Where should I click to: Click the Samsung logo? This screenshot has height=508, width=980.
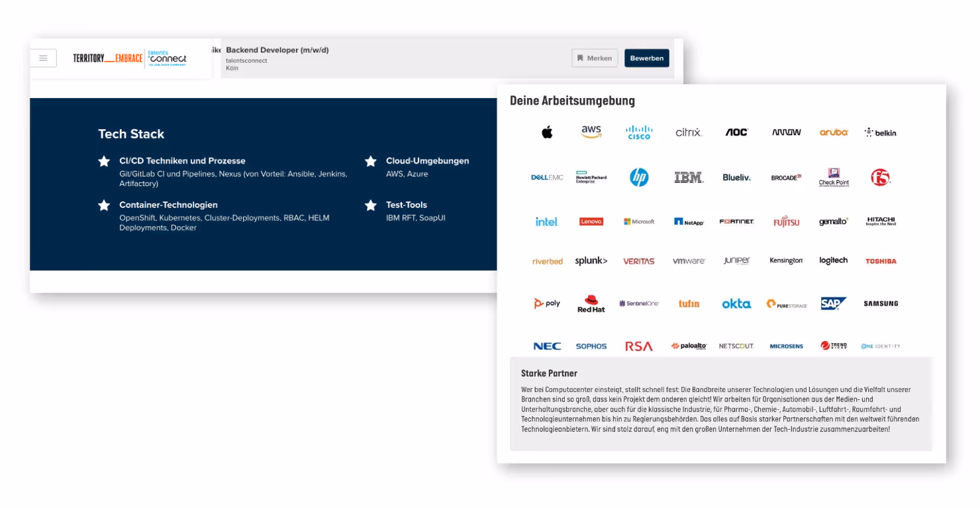tap(881, 303)
